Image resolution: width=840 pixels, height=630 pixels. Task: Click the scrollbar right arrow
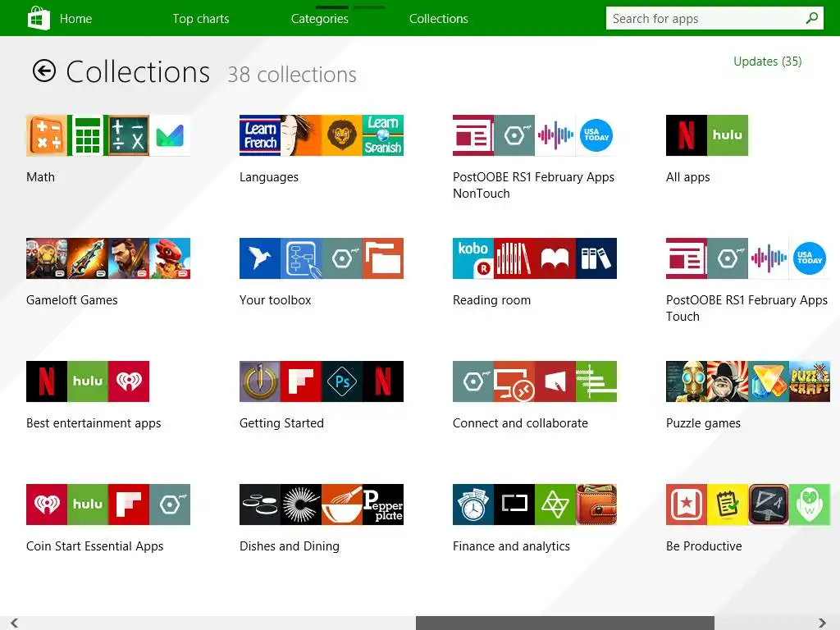tap(822, 623)
